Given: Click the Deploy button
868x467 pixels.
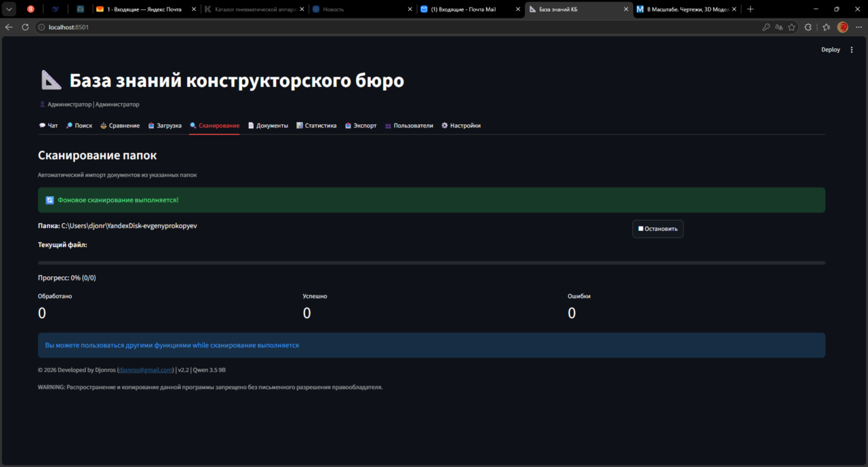Looking at the screenshot, I should [831, 50].
